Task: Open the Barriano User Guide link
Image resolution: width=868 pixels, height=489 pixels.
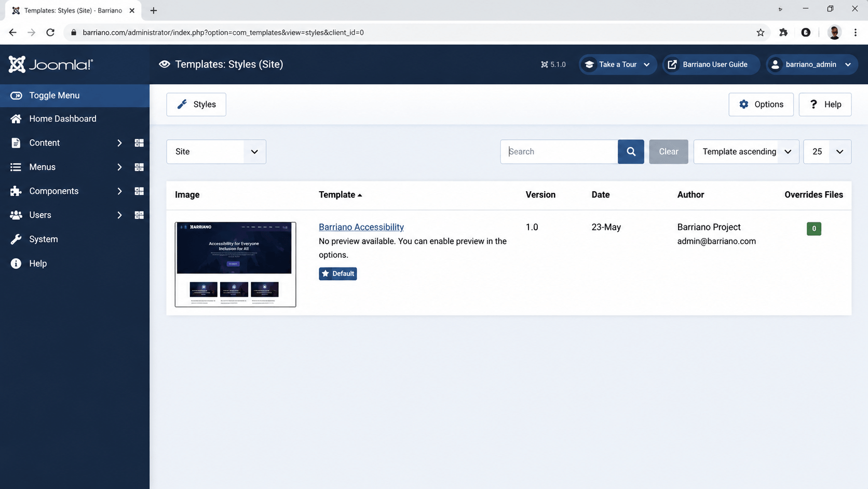Action: point(711,64)
